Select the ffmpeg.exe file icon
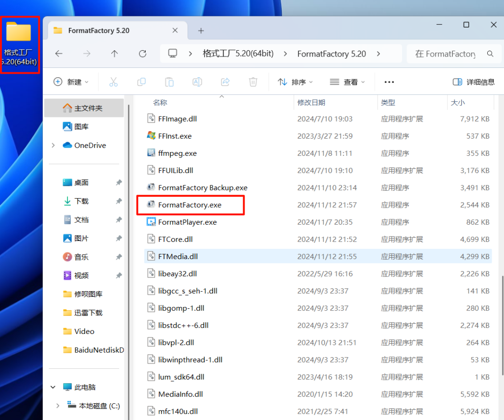Screen dimensions: 504x420 pos(151,153)
